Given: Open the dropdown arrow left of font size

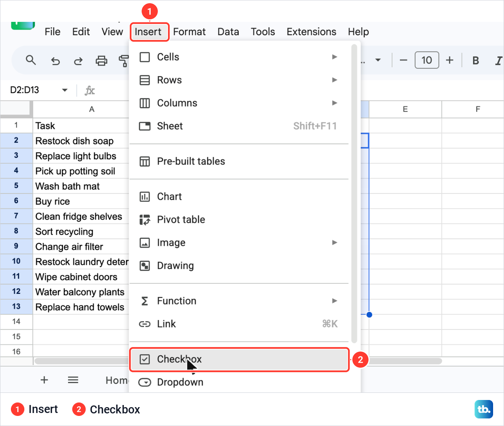Looking at the screenshot, I should (378, 60).
